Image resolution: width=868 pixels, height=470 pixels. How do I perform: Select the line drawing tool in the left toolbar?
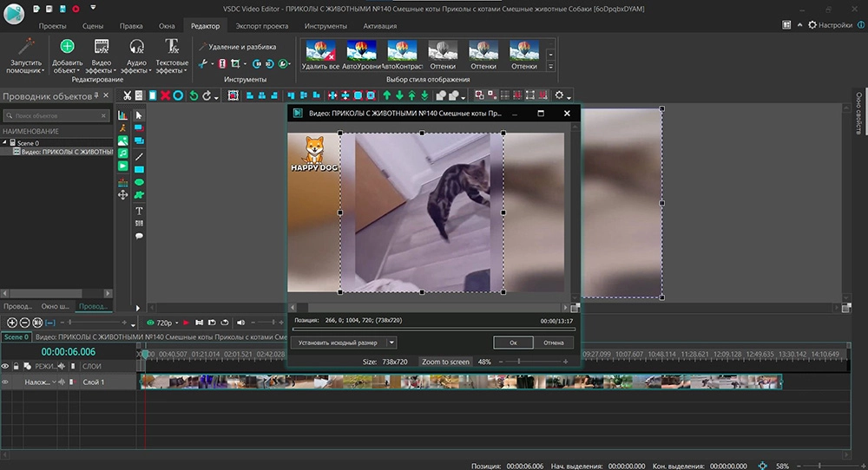point(139,156)
